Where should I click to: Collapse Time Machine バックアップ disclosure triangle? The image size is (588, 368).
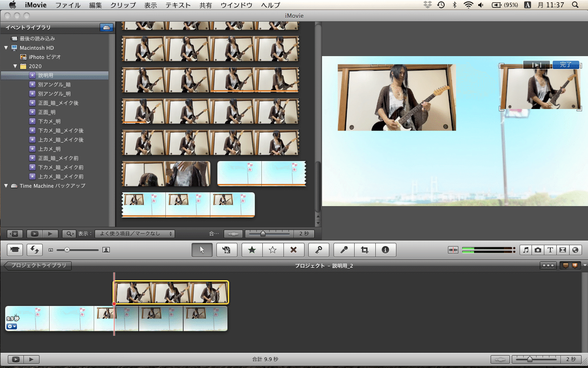6,186
